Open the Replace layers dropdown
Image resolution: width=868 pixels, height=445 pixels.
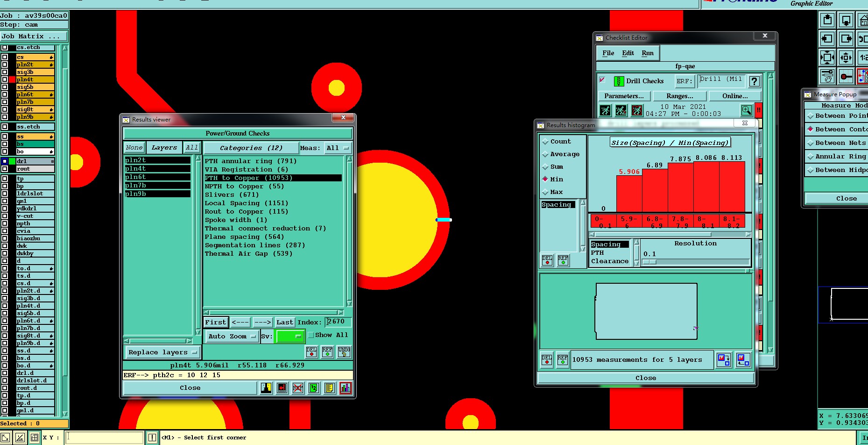click(x=162, y=352)
